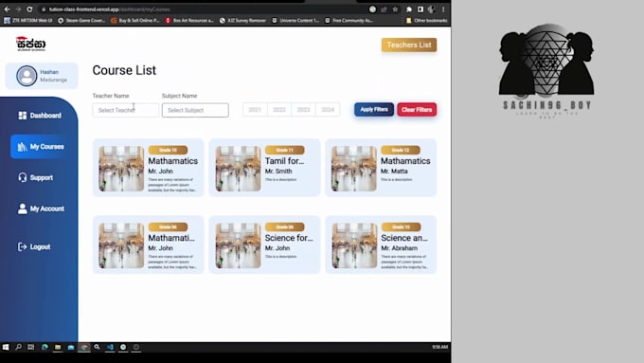Viewport: 644px width, 363px height.
Task: Click the My Account person icon
Action: tap(22, 209)
